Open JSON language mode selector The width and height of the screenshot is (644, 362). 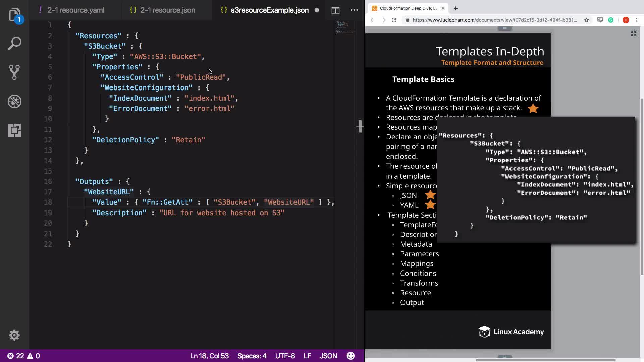point(328,356)
